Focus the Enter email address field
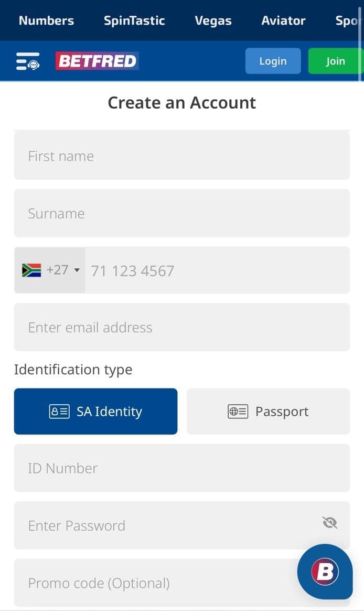 (x=181, y=328)
